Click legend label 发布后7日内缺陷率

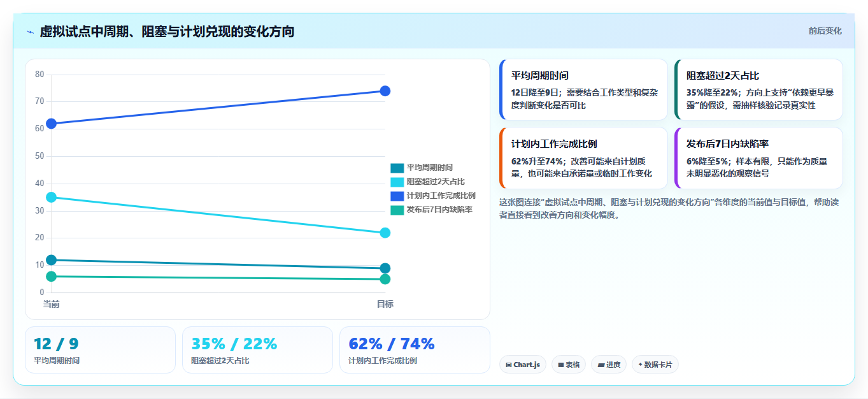coord(439,210)
